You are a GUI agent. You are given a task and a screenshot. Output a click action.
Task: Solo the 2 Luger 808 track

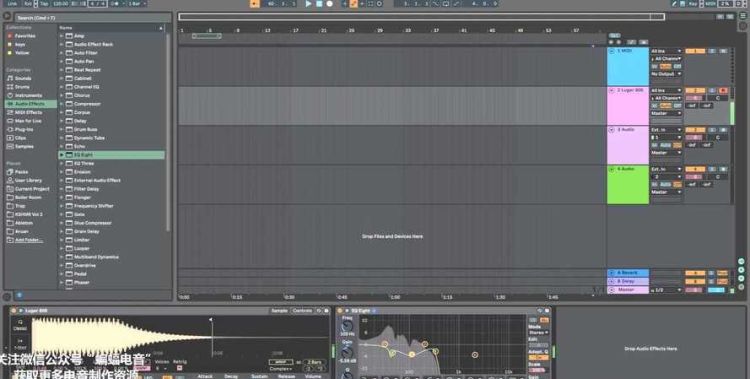point(712,90)
